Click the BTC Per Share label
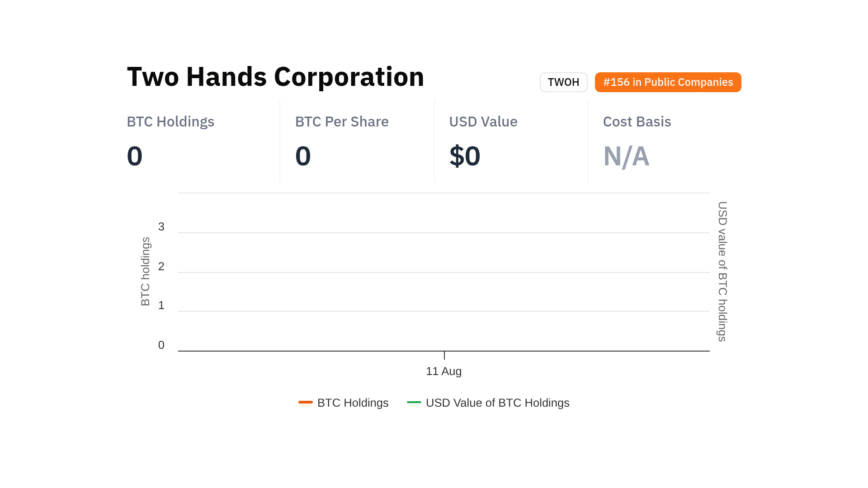This screenshot has height=488, width=868. [x=342, y=122]
